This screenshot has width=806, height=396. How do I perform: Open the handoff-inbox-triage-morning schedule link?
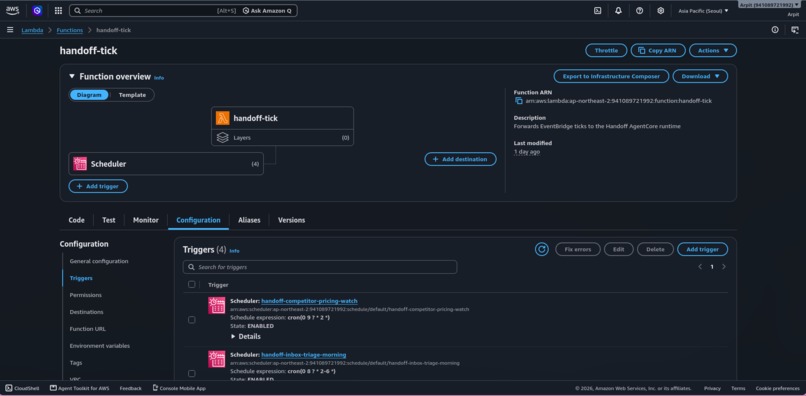(304, 355)
